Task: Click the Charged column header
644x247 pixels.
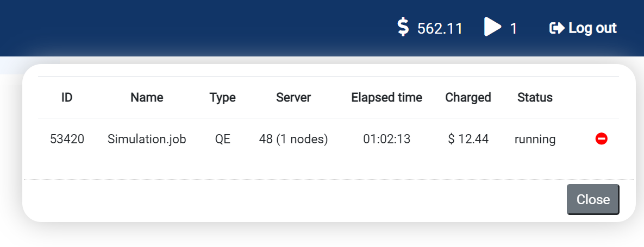Action: click(x=468, y=98)
